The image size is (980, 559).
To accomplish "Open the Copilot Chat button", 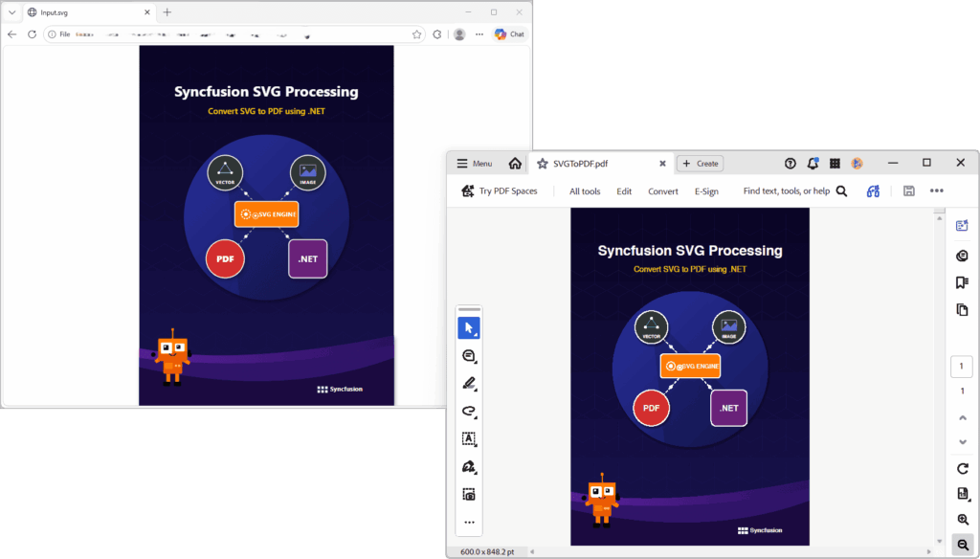I will tap(509, 34).
